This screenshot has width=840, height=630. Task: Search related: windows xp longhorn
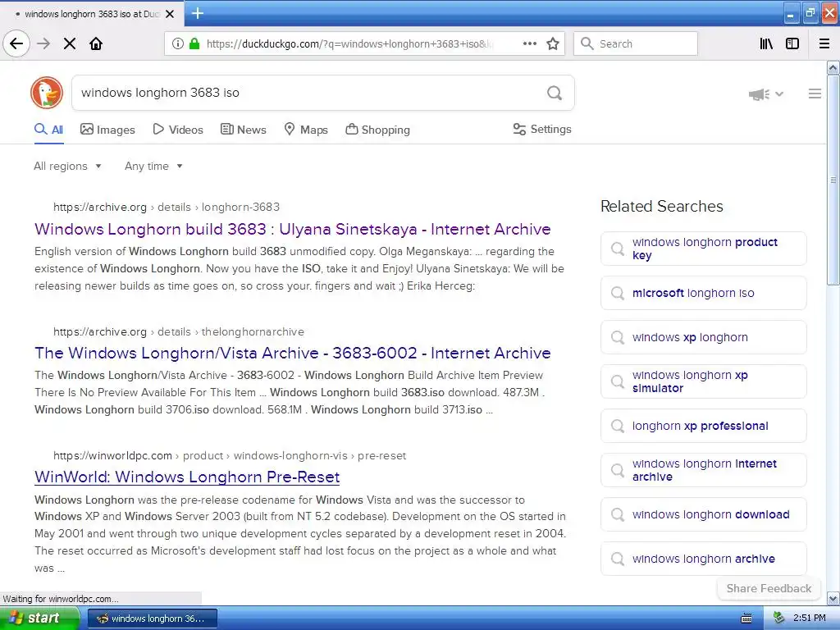click(x=703, y=337)
